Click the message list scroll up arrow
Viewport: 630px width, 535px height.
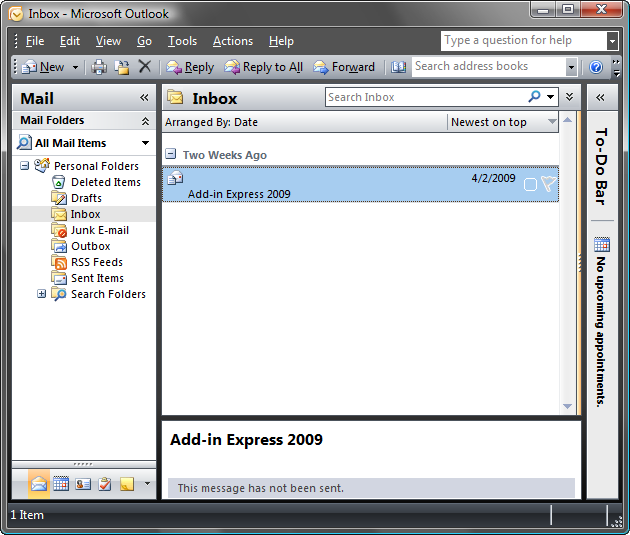(x=567, y=120)
